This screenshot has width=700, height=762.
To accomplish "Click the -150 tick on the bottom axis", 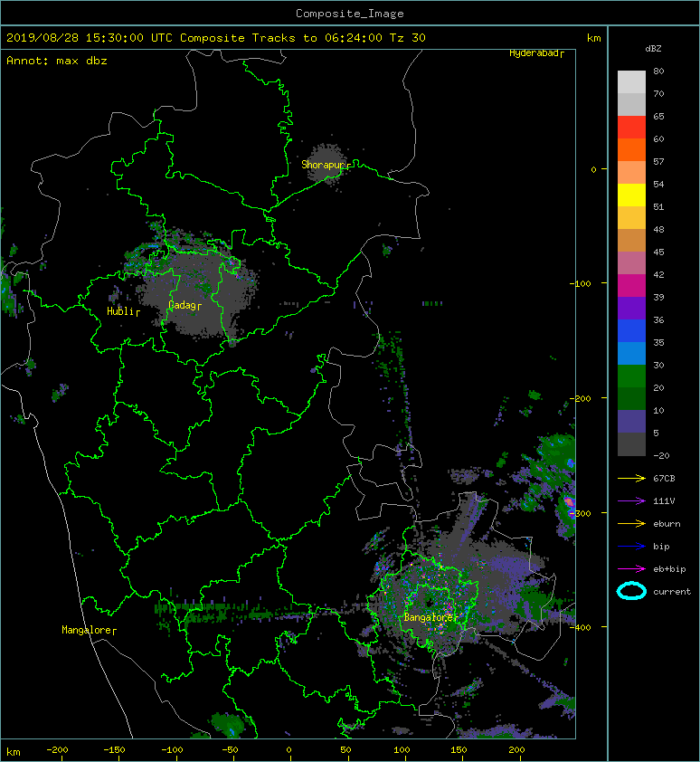I will coord(114,750).
